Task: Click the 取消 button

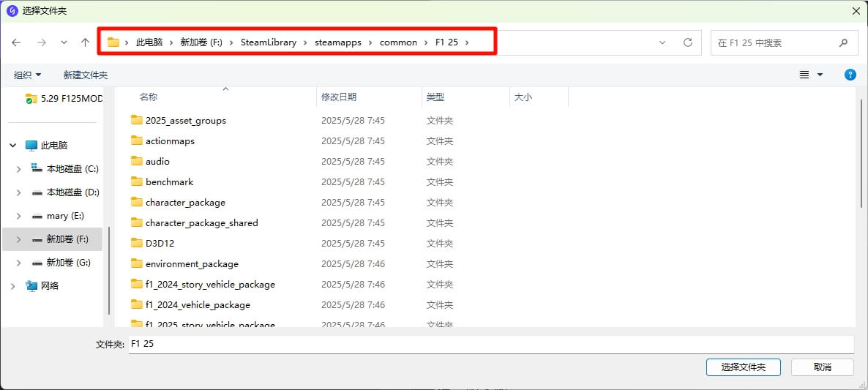Action: pos(823,367)
